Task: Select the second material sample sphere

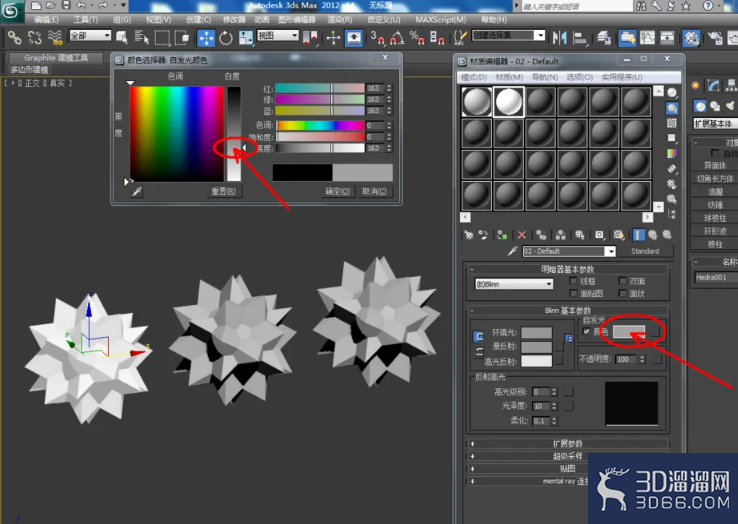Action: (x=509, y=101)
